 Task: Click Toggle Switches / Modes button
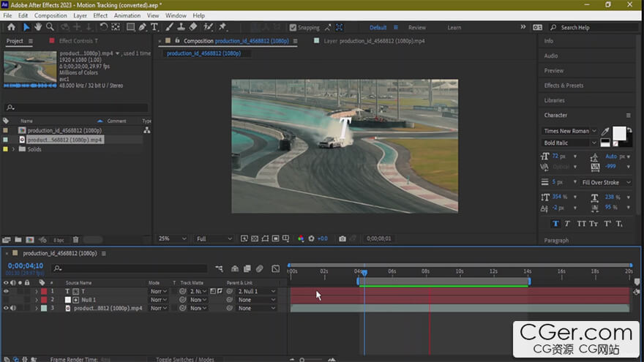pos(185,359)
